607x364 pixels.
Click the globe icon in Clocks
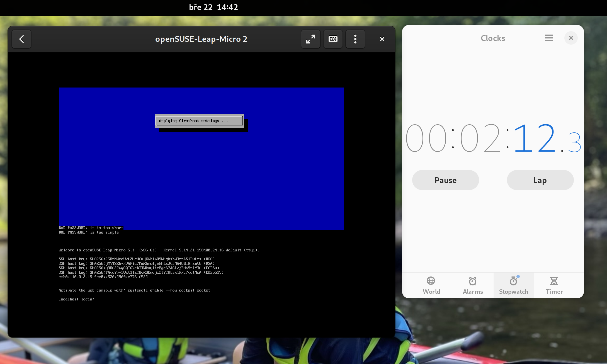[x=431, y=281]
